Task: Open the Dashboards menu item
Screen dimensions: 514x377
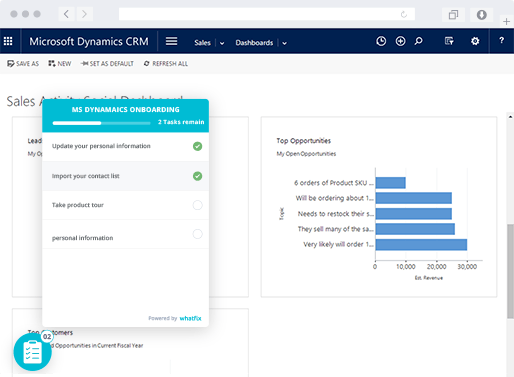Action: pyautogui.click(x=254, y=43)
